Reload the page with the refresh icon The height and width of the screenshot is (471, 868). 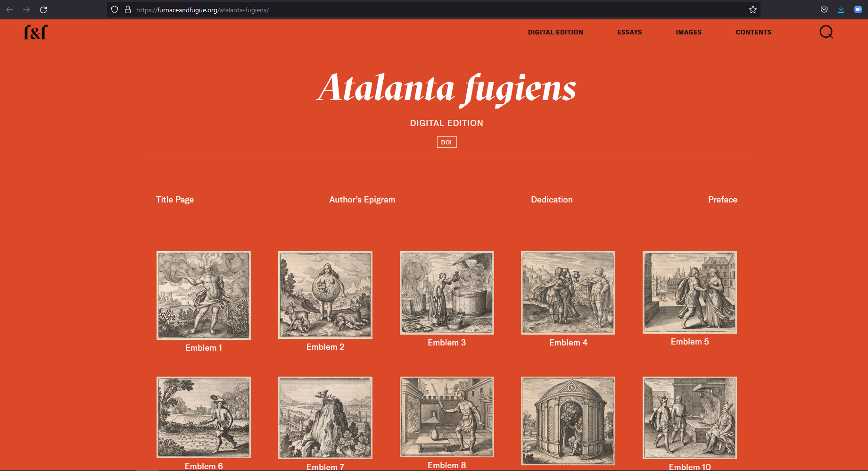tap(43, 9)
